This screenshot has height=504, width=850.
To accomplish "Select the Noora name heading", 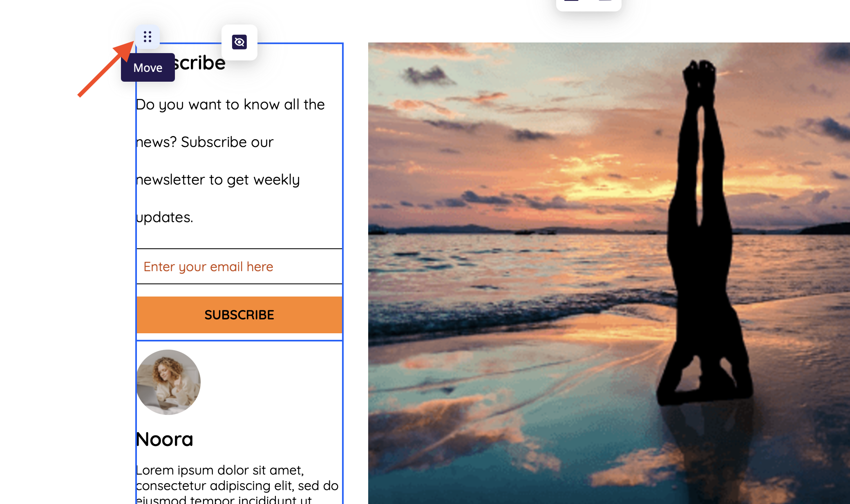I will tap(165, 439).
